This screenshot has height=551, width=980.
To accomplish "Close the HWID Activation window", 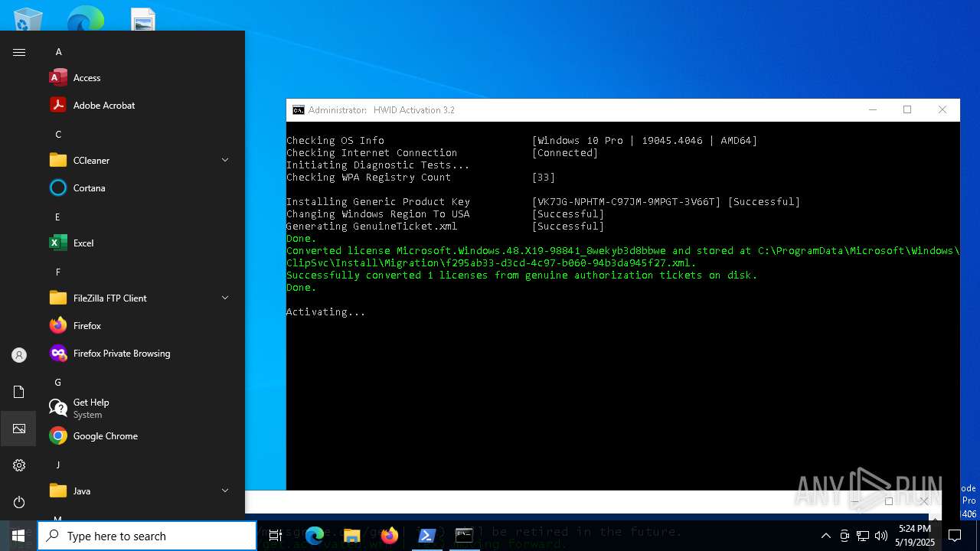I will pos(942,110).
